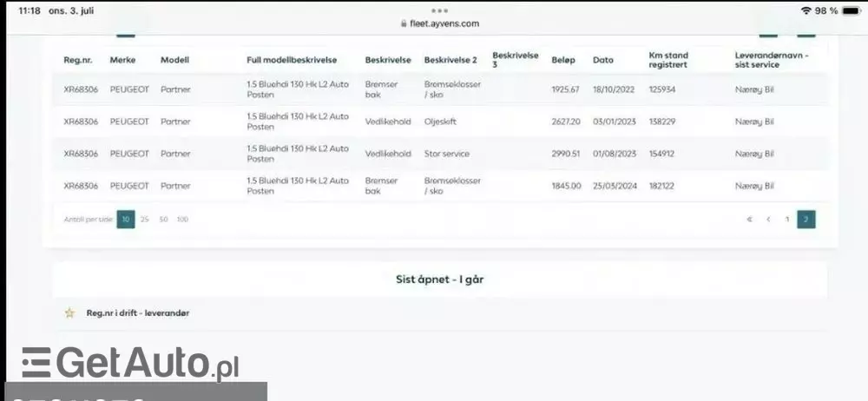The image size is (868, 401).
Task: Tap the padlock icon beside fleet.ayvens.com
Action: [x=404, y=24]
